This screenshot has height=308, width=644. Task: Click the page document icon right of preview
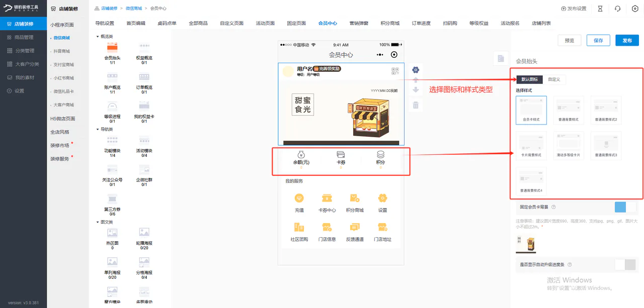click(x=501, y=59)
